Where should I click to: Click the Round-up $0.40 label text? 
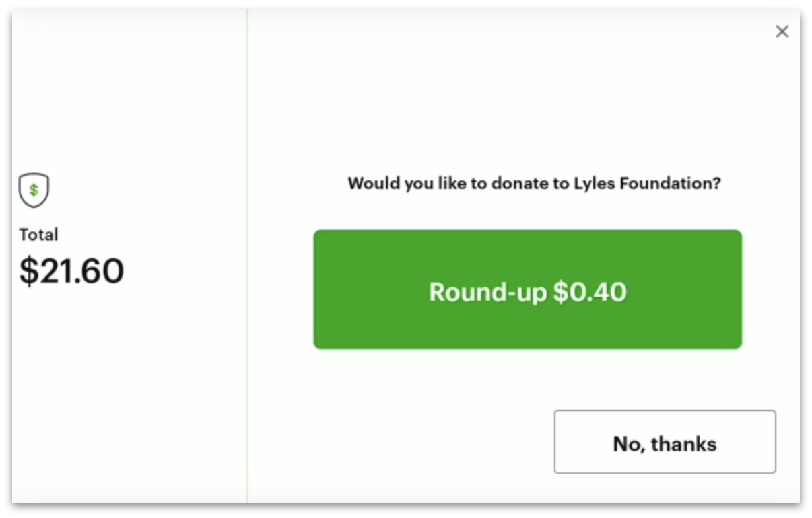[528, 292]
